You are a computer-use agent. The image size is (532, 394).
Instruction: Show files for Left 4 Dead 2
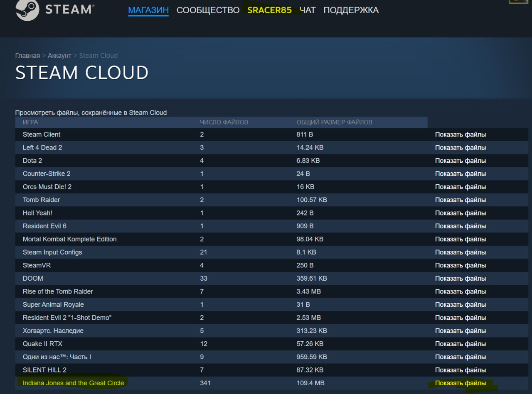[461, 148]
